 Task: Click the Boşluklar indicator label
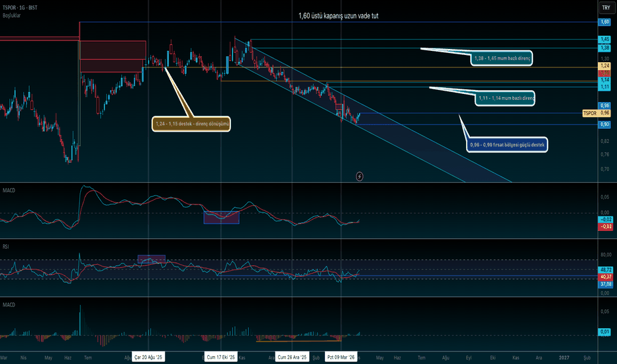pos(15,14)
